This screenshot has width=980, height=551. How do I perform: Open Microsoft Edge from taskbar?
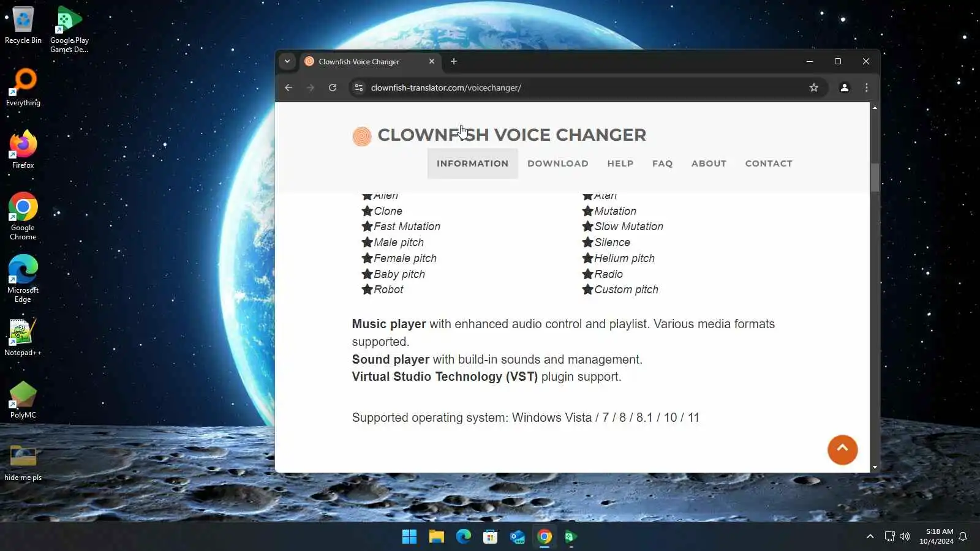463,537
